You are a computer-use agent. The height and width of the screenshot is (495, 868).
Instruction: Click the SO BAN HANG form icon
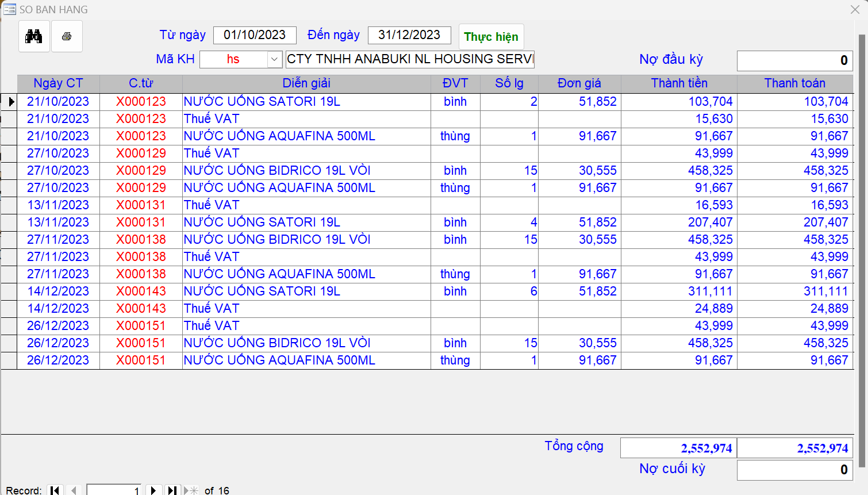point(9,9)
